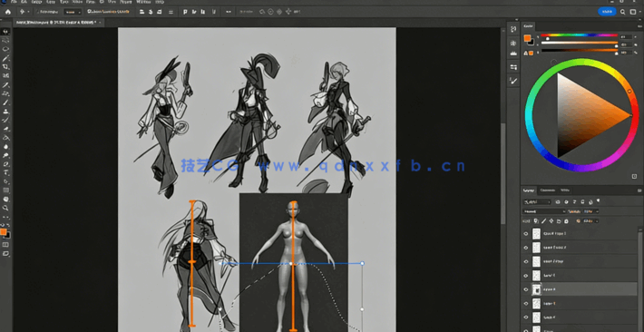Open the sliders icon in the collapsed panel strip
644x332 pixels.
[x=513, y=66]
